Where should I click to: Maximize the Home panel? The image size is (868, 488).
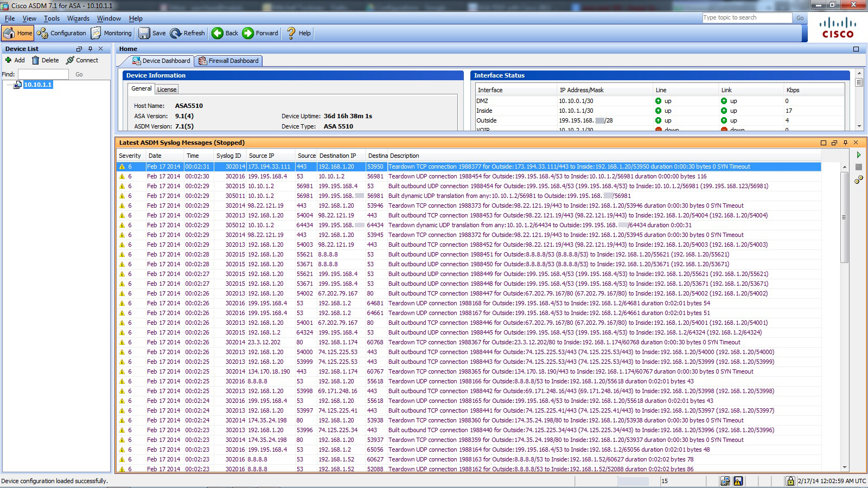pos(856,49)
